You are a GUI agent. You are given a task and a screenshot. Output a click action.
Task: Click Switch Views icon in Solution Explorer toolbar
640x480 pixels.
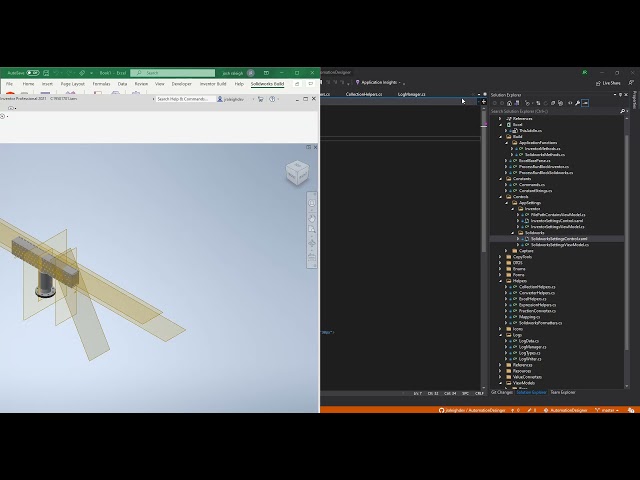[517, 103]
